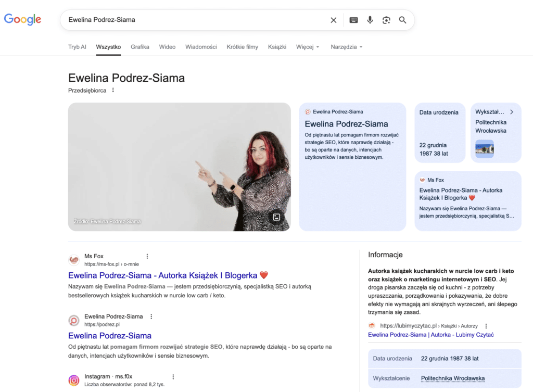Screen dimensions: 533x392
Task: Open the three-dot menu for the podrez.pl result
Action: coord(151,317)
